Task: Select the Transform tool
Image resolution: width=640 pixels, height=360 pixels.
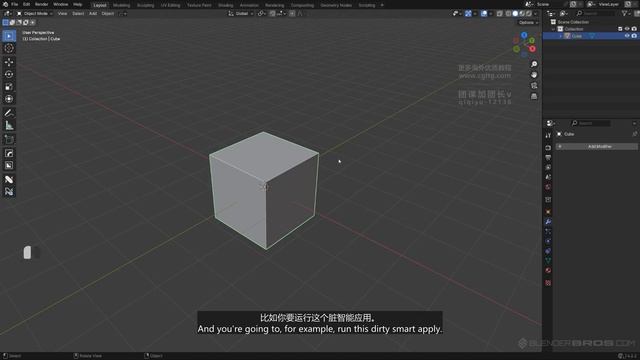Action: (x=9, y=99)
